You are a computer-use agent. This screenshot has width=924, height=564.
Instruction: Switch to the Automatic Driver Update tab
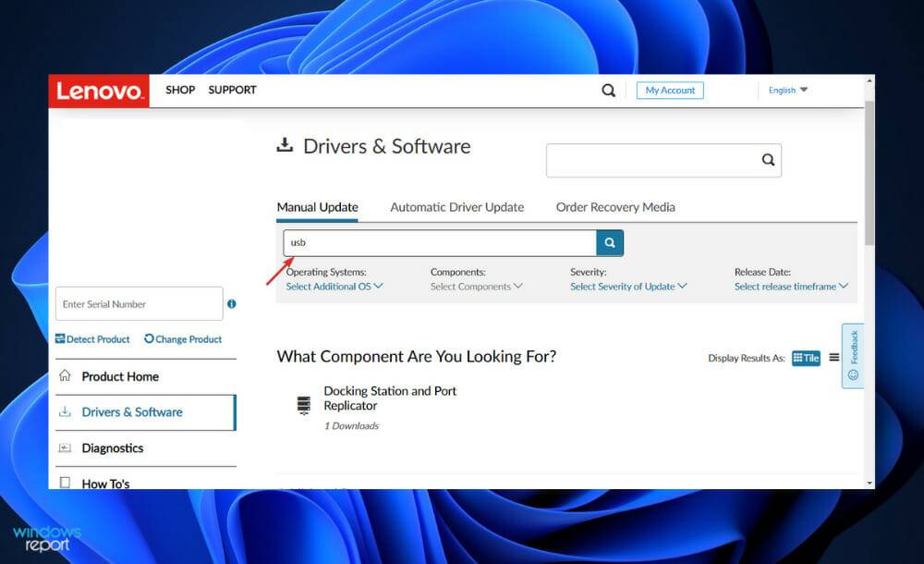[x=456, y=207]
